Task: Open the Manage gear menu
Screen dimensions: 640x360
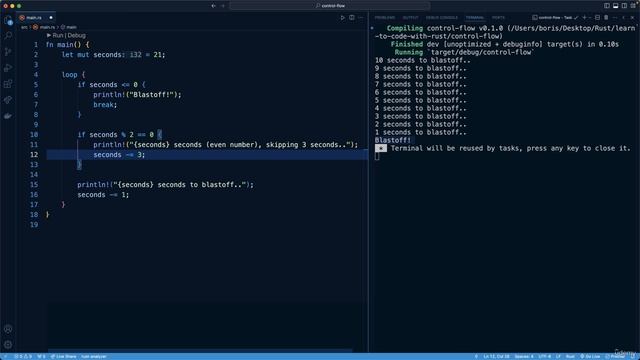Action: coord(8,345)
